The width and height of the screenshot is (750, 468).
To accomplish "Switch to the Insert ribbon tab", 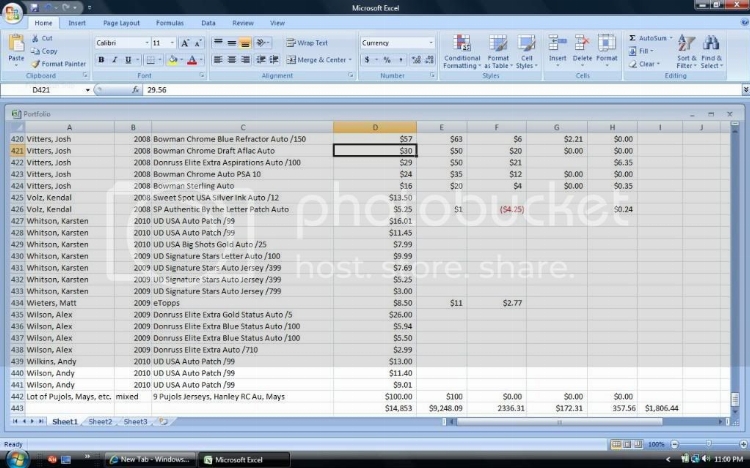I will pos(77,23).
